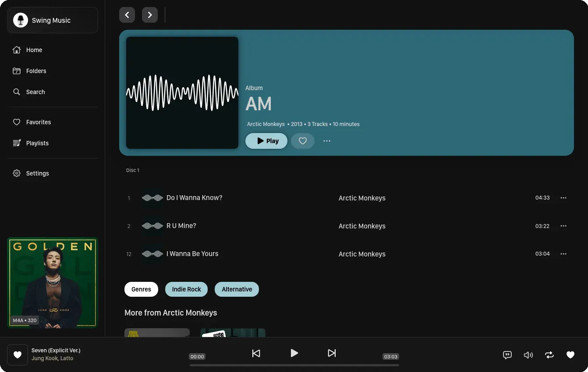Click the Swing Music logo icon
Screen dimensions: 588x372
point(21,20)
